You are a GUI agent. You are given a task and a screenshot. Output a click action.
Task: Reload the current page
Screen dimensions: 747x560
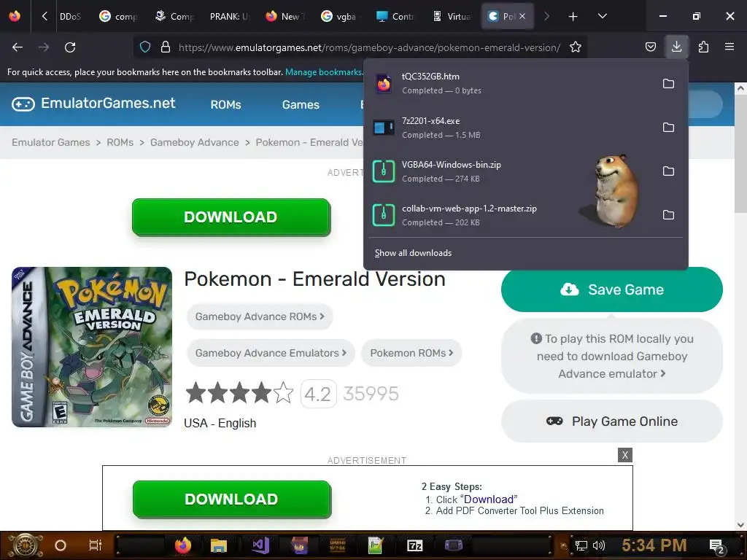[x=70, y=47]
